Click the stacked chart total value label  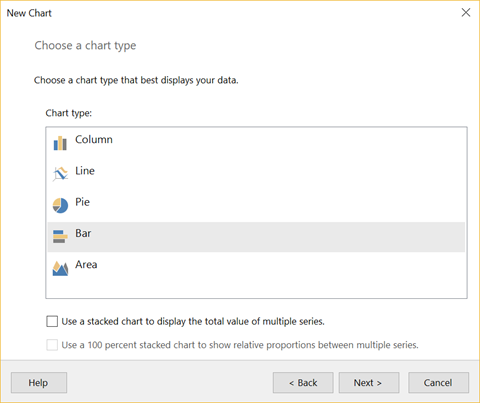coord(193,321)
